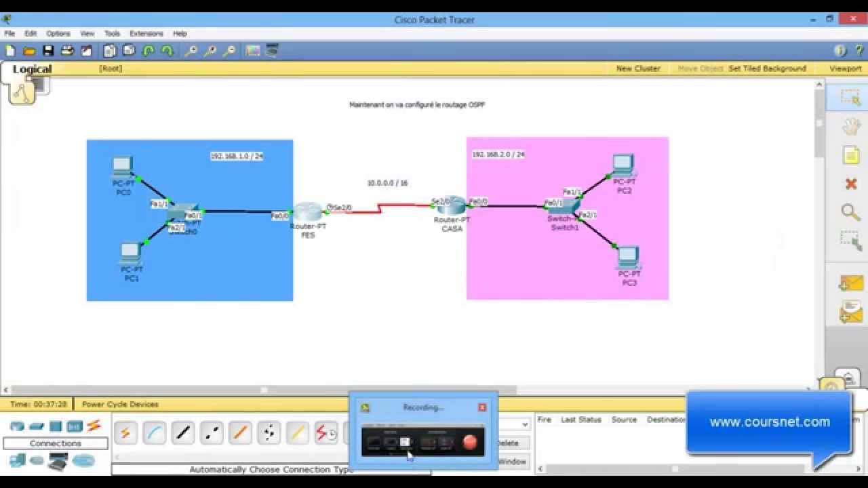Image resolution: width=868 pixels, height=488 pixels.
Task: Click the Print icon in toolbar
Action: coord(67,50)
